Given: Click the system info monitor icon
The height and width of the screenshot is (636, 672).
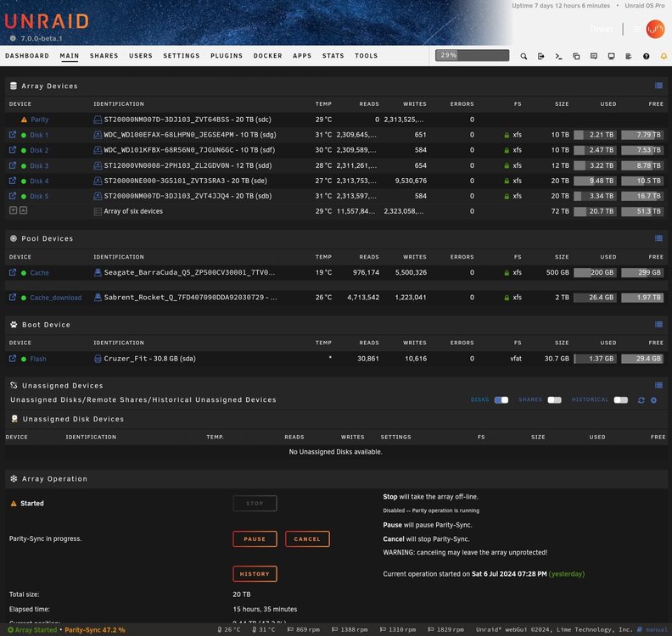Looking at the screenshot, I should (611, 56).
